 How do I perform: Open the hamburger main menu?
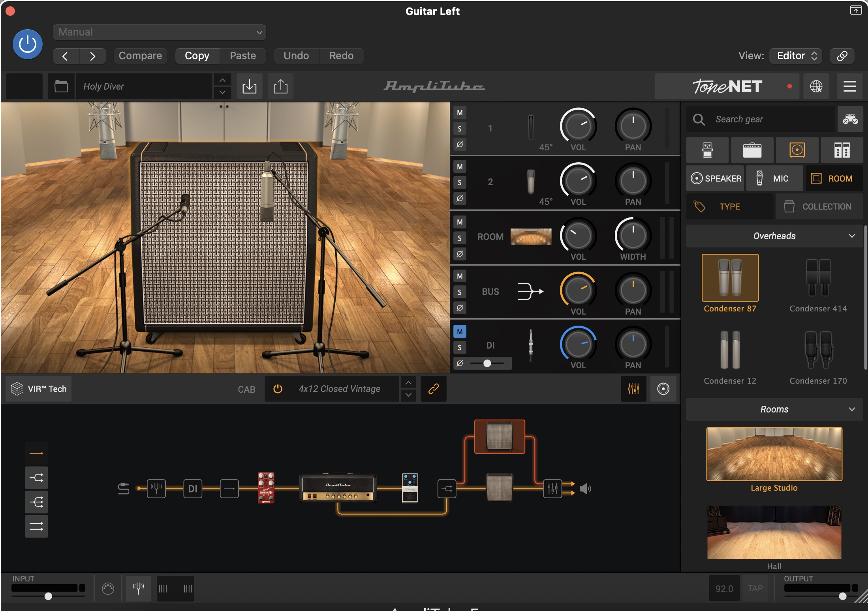849,86
